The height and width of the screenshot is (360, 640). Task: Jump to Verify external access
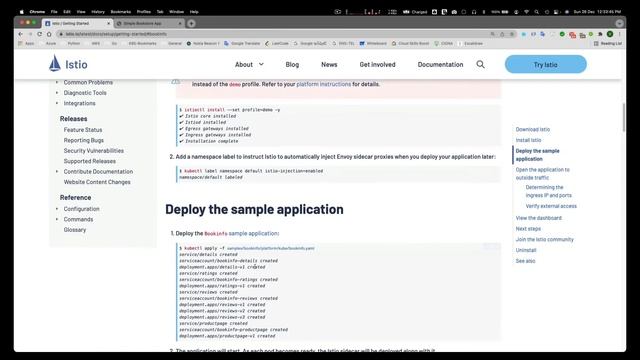tap(551, 206)
